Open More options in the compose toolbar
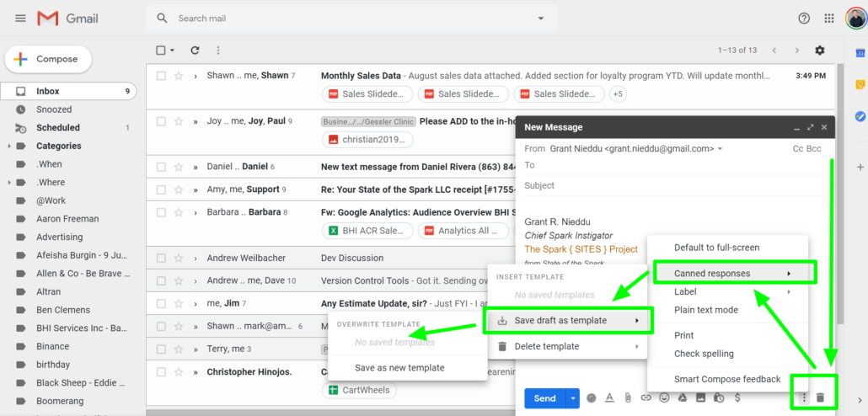Image resolution: width=868 pixels, height=416 pixels. 804,397
